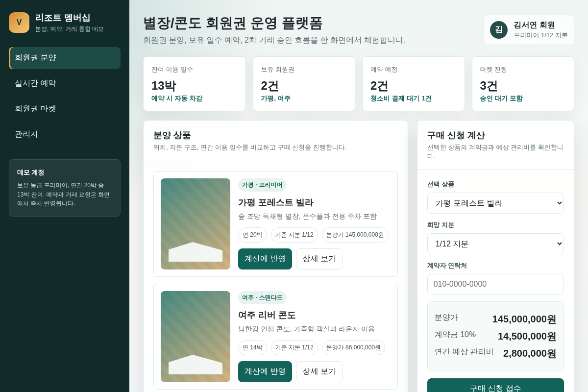Click the 구매 신청 계산 heading
Screen dimensions: 588x392
tap(456, 135)
